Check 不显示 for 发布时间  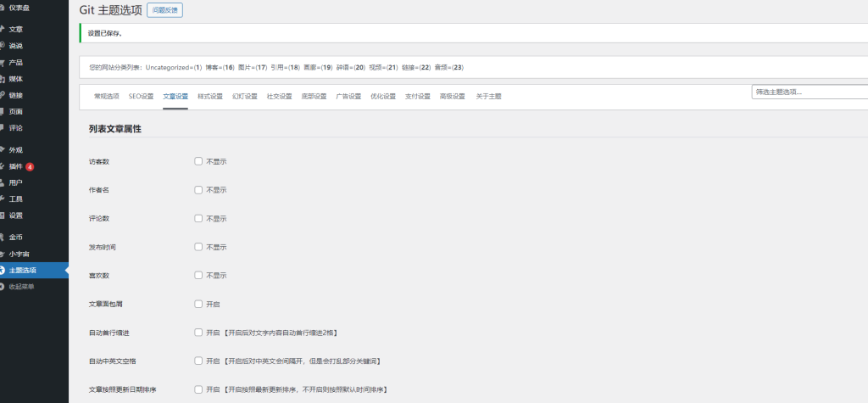198,247
